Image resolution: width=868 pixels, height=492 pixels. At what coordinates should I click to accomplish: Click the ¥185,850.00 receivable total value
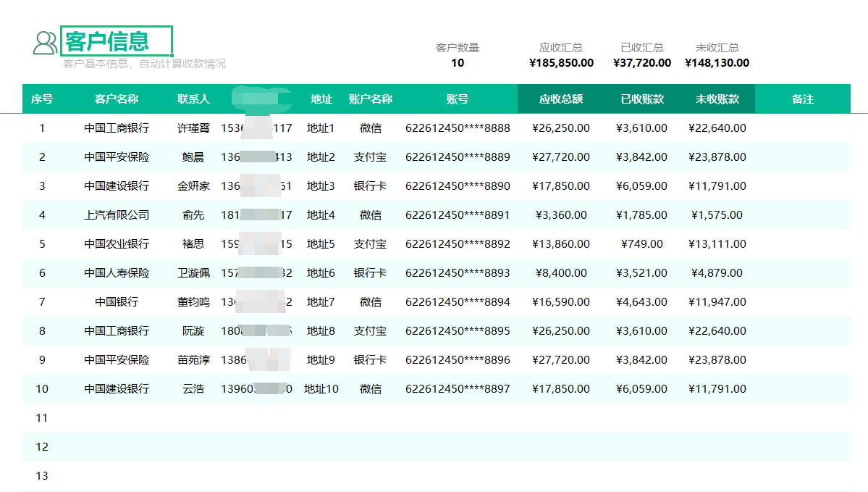561,63
